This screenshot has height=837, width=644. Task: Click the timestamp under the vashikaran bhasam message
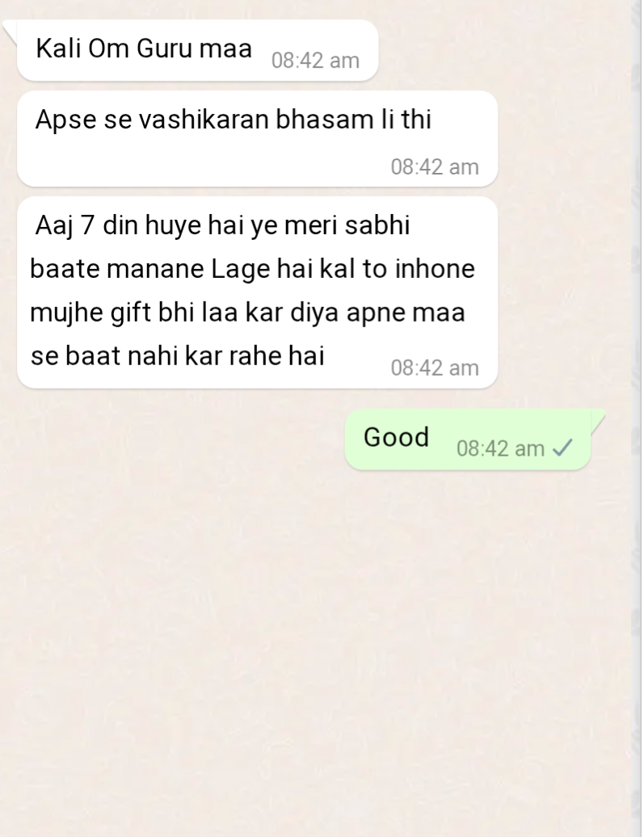pyautogui.click(x=435, y=166)
